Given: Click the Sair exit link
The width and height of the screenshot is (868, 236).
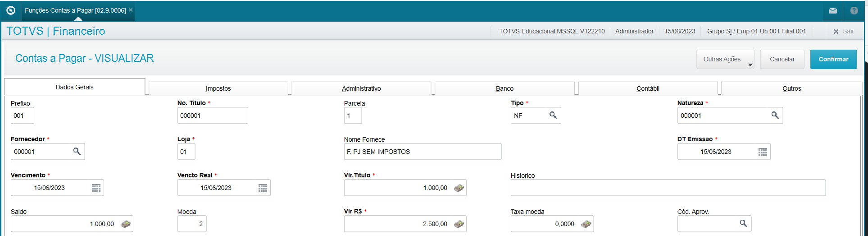Looking at the screenshot, I should click(x=844, y=32).
